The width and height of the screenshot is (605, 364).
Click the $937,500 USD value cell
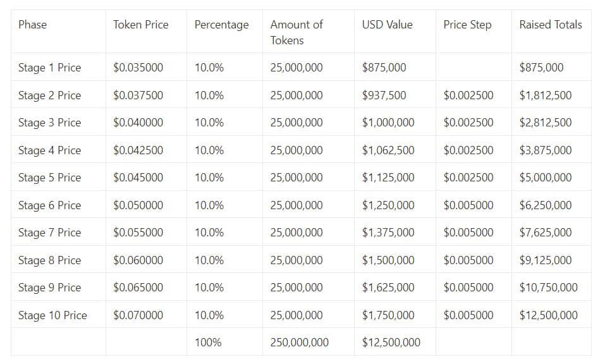(384, 95)
